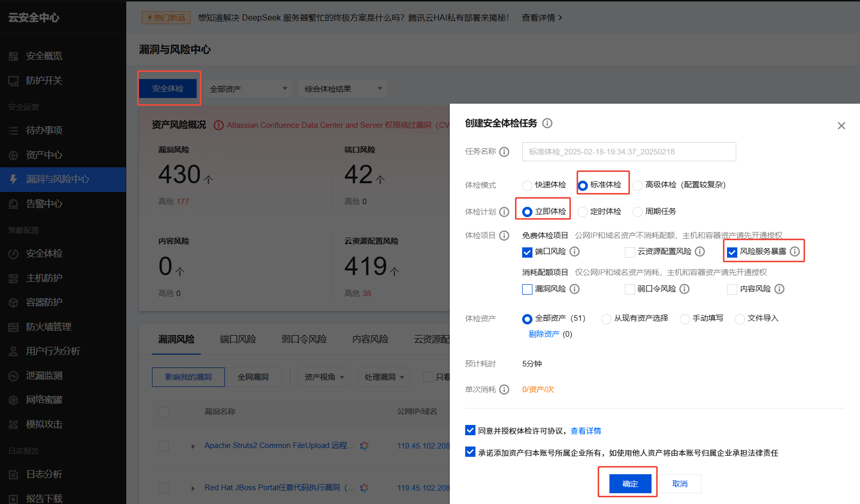860x504 pixels.
Task: Select the 快速体检 radio option
Action: click(x=527, y=185)
